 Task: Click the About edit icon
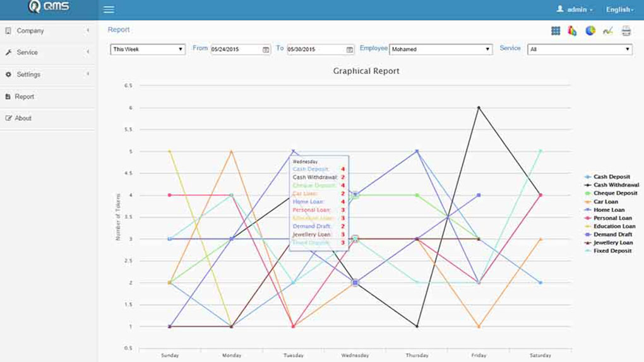(8, 118)
